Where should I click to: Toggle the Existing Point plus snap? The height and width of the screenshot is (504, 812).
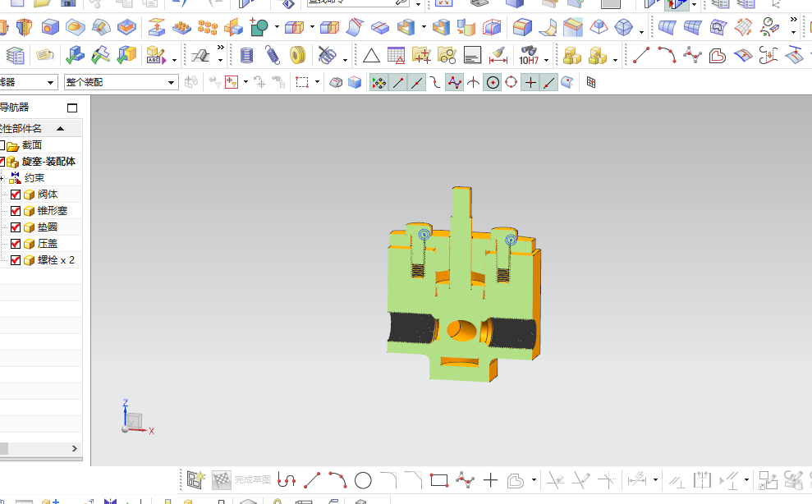530,82
